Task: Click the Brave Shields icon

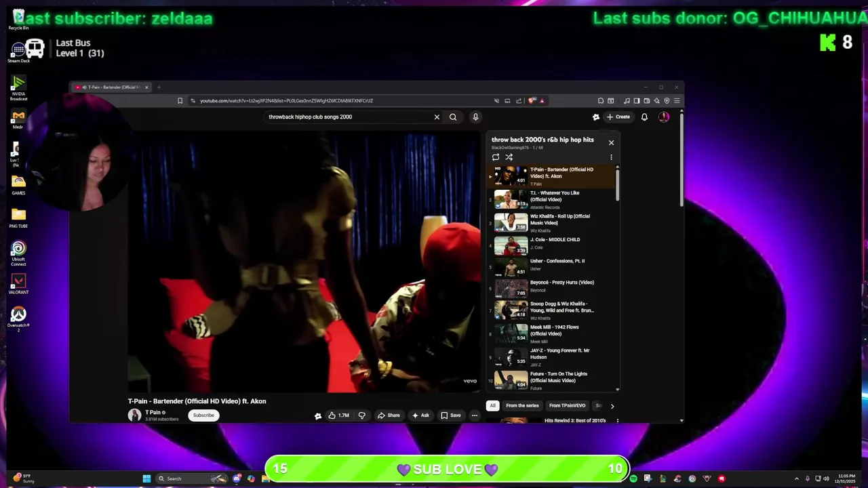Action: pos(532,101)
